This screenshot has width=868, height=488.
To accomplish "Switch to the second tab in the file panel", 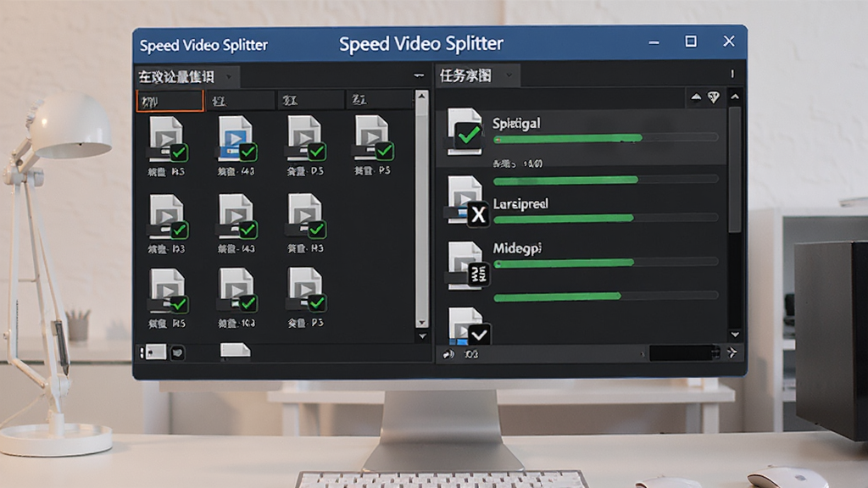I will click(241, 101).
